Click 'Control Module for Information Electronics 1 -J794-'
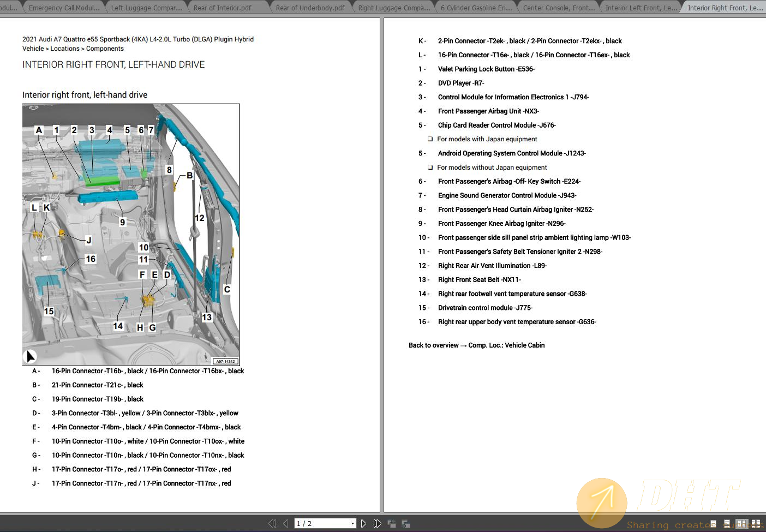The width and height of the screenshot is (766, 532). click(x=513, y=97)
